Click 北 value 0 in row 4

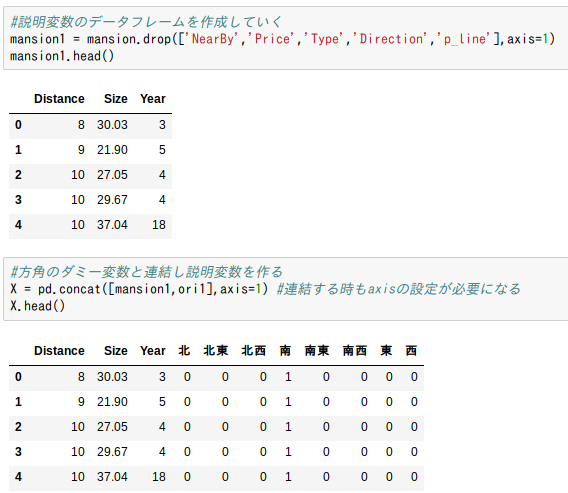point(187,477)
